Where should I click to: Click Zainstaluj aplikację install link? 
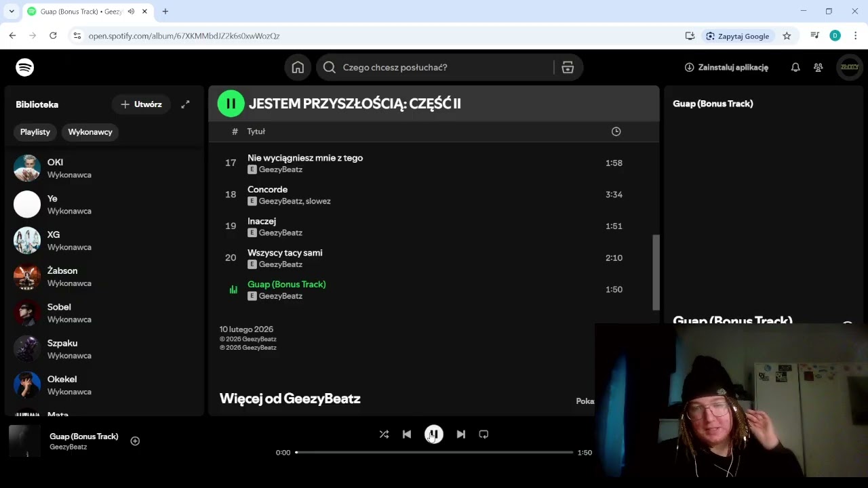click(726, 67)
